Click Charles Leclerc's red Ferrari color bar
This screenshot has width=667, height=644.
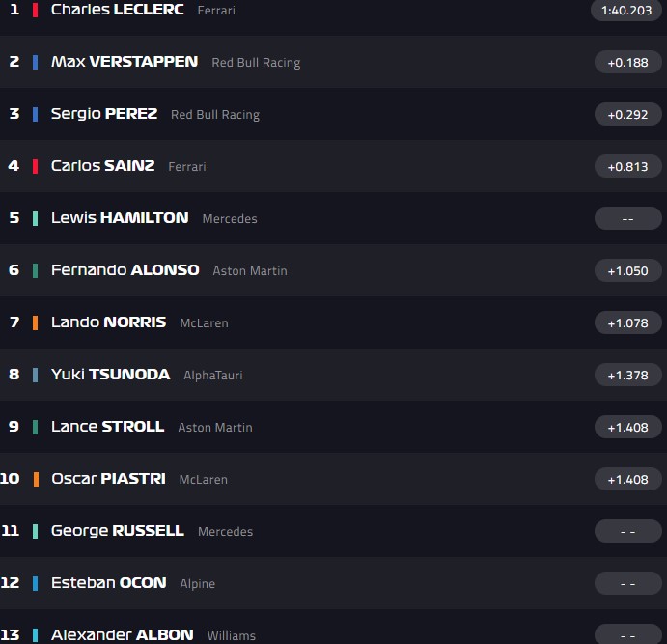click(x=36, y=10)
